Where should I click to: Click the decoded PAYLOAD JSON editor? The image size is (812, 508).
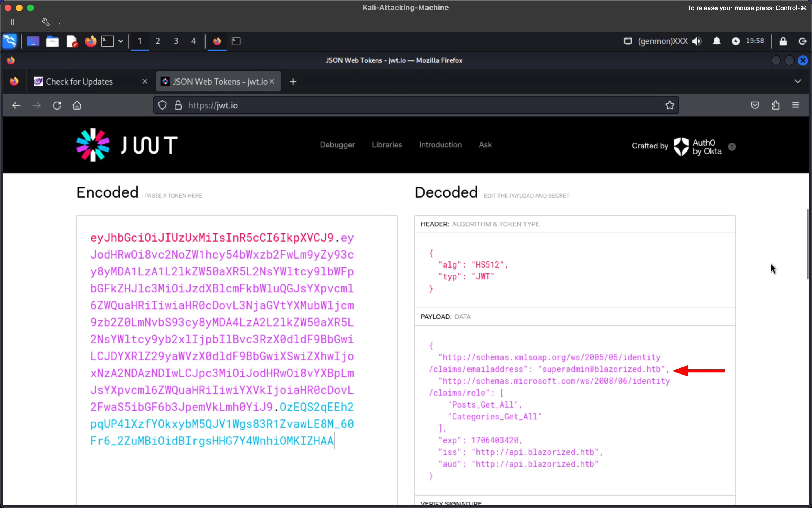[575, 410]
